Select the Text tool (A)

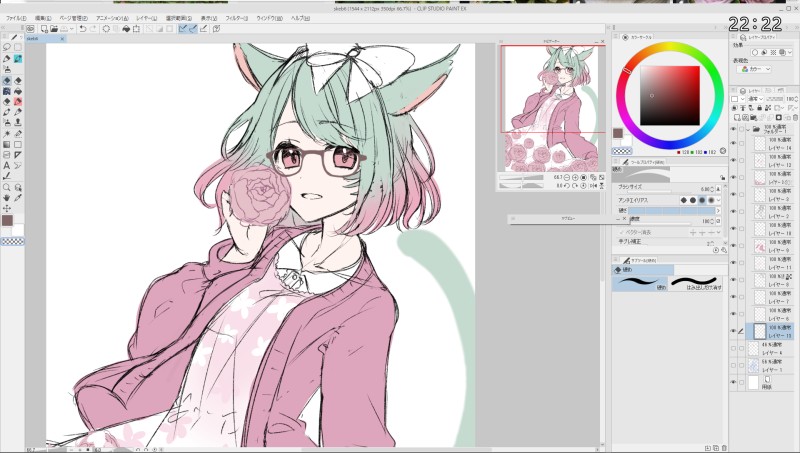pyautogui.click(x=7, y=165)
